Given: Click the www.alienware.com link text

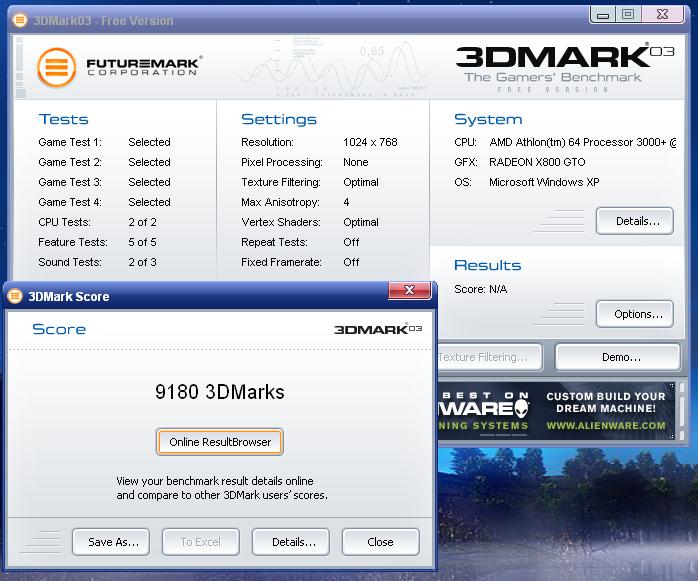Looking at the screenshot, I should [x=606, y=426].
